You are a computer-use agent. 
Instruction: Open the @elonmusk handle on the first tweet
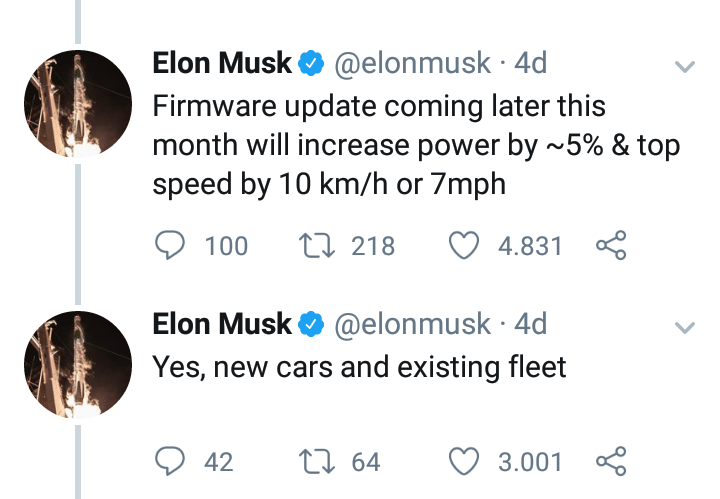pyautogui.click(x=412, y=64)
